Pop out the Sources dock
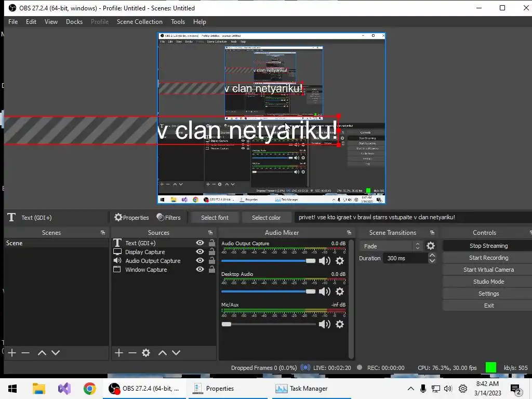The width and height of the screenshot is (532, 399). click(x=210, y=233)
